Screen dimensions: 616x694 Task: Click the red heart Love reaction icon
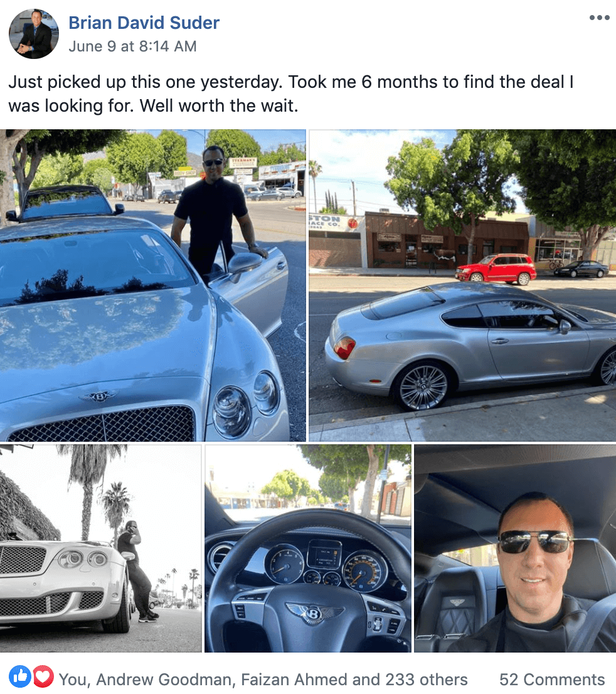click(x=43, y=676)
